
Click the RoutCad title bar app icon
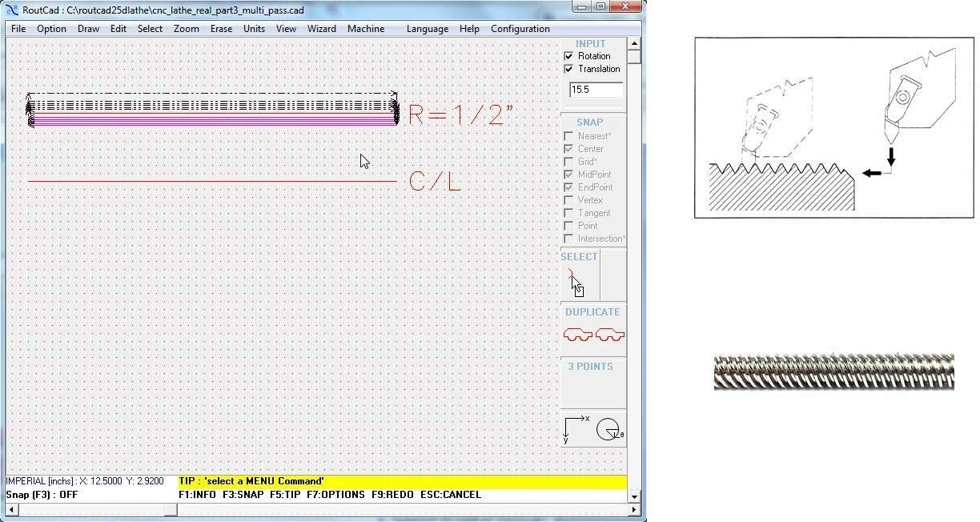11,10
